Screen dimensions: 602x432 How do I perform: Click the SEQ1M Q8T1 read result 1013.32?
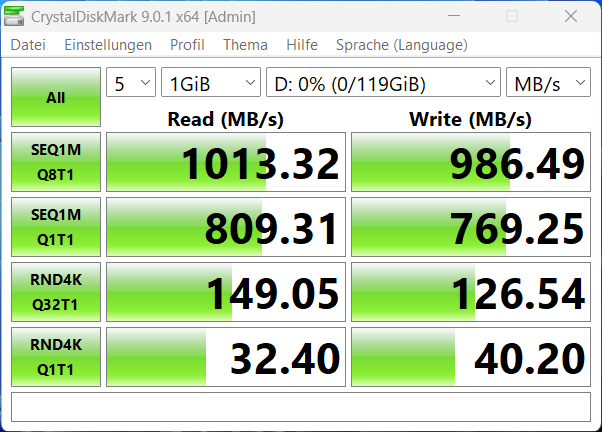(225, 162)
